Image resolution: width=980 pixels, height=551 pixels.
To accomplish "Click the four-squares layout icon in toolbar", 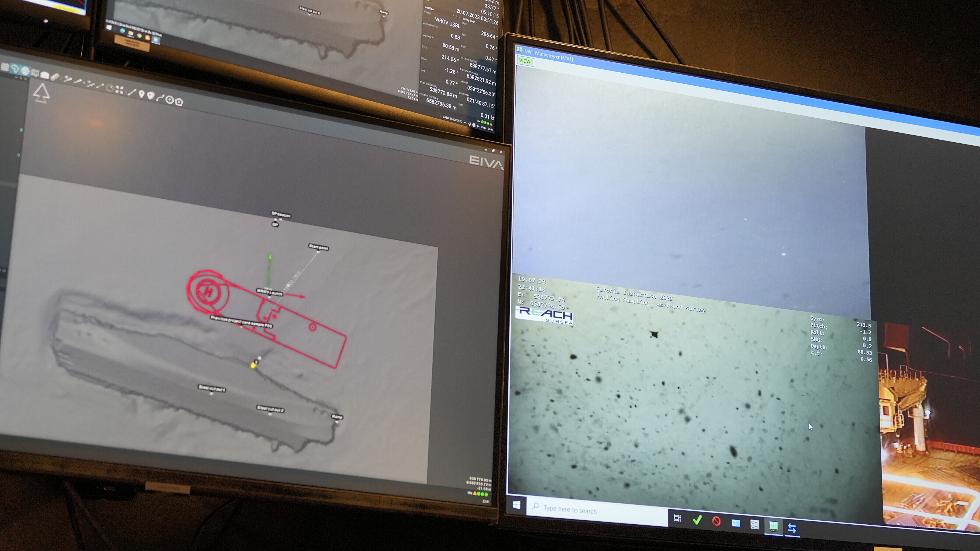I will pos(120,89).
